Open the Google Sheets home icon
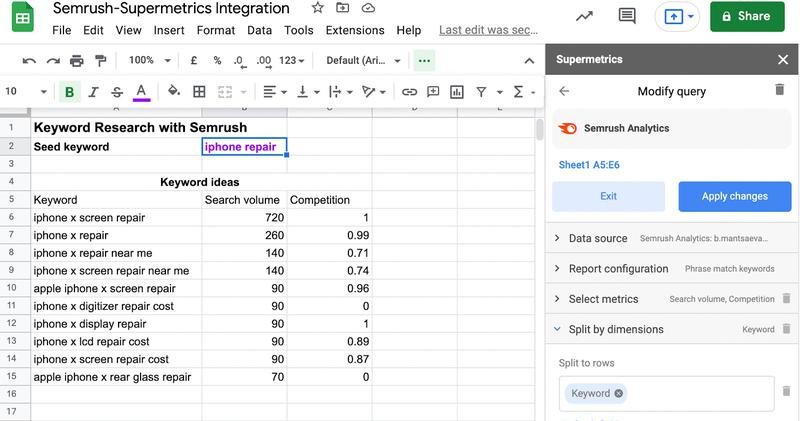800x421 pixels. (22, 17)
